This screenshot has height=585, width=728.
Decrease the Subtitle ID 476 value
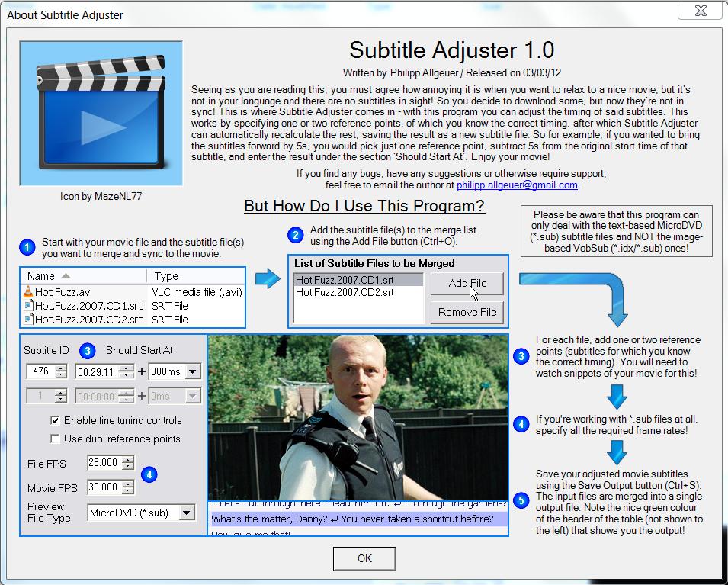(61, 374)
